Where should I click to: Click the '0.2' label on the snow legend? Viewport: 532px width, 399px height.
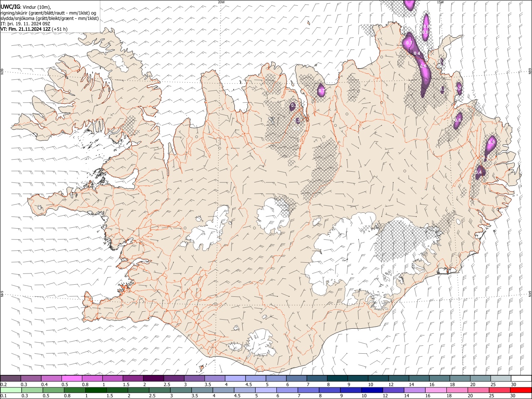tap(4, 384)
